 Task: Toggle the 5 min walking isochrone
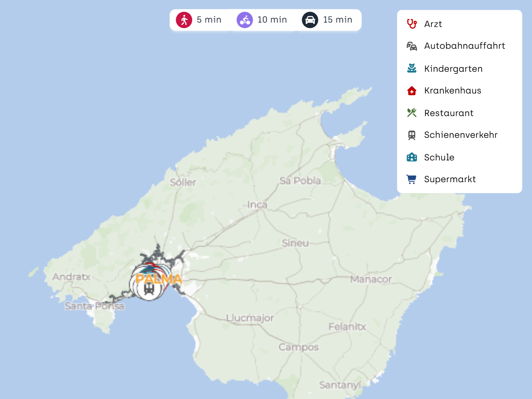[199, 20]
